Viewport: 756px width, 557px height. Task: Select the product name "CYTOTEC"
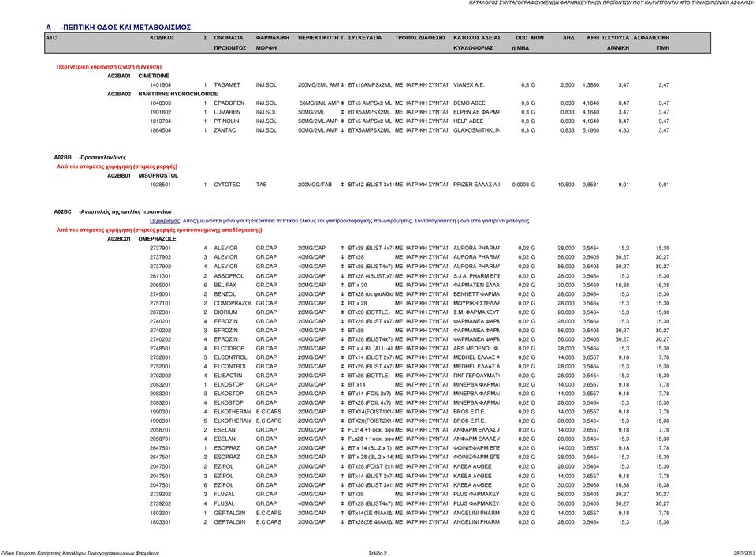click(226, 185)
